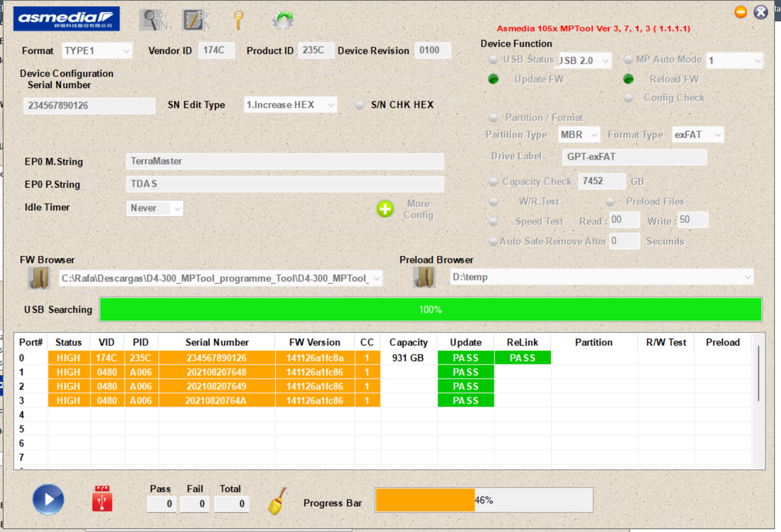This screenshot has width=781, height=532.
Task: Click the green gear refresh icon
Action: (x=283, y=20)
